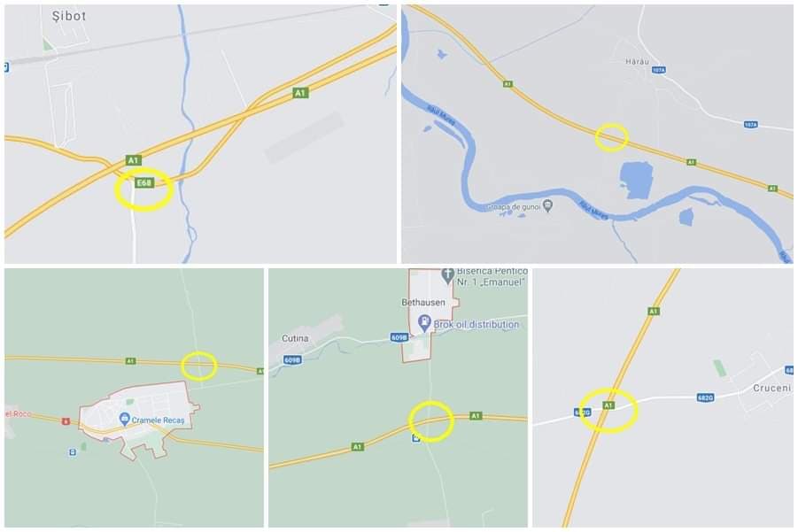The height and width of the screenshot is (532, 798).
Task: Select the E68 road shield
Action: [144, 182]
